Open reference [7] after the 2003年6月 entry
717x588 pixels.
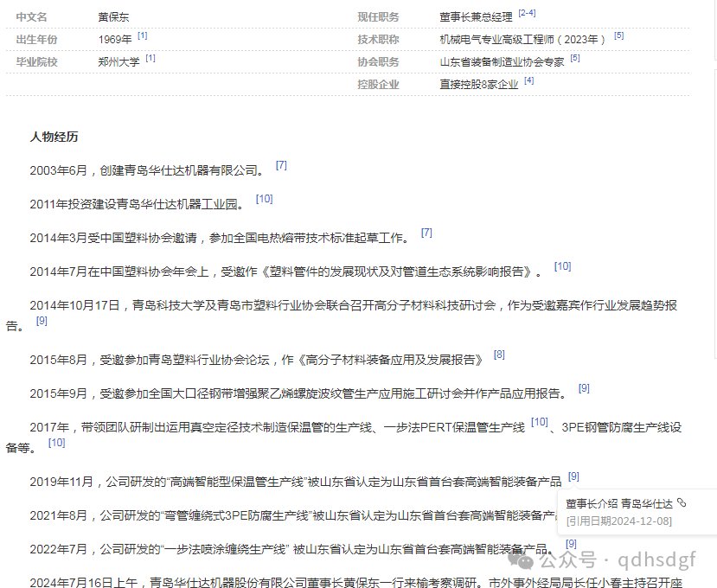[281, 165]
